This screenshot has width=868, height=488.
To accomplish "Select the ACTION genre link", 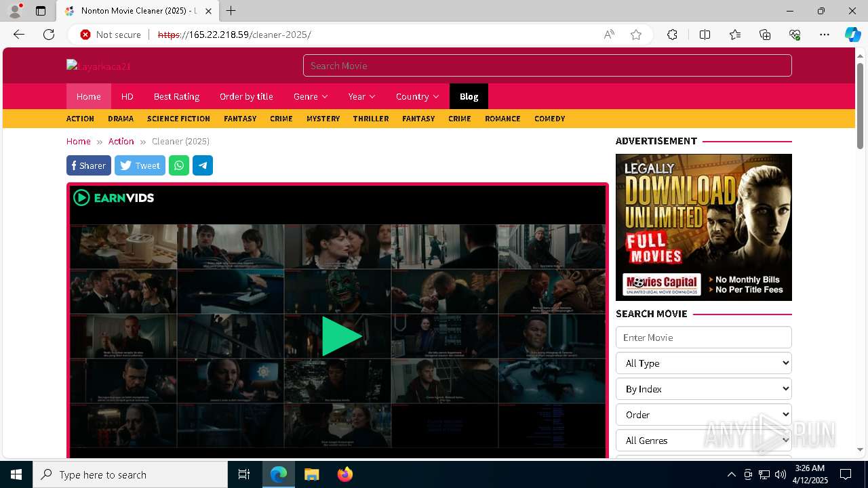I will point(80,119).
